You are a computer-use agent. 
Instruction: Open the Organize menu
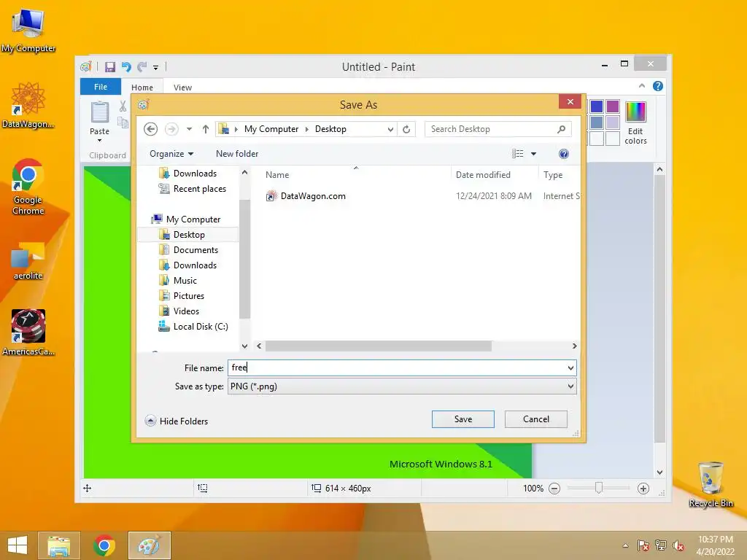171,154
